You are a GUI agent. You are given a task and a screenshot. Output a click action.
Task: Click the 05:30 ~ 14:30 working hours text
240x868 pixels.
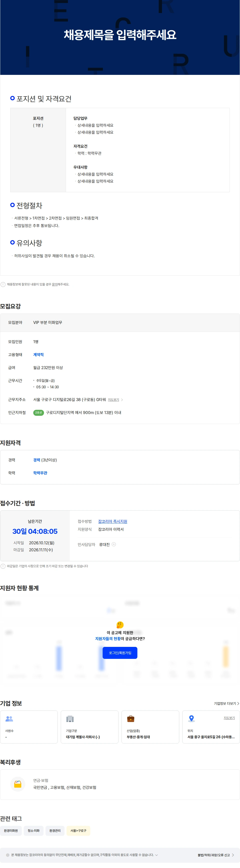point(47,387)
